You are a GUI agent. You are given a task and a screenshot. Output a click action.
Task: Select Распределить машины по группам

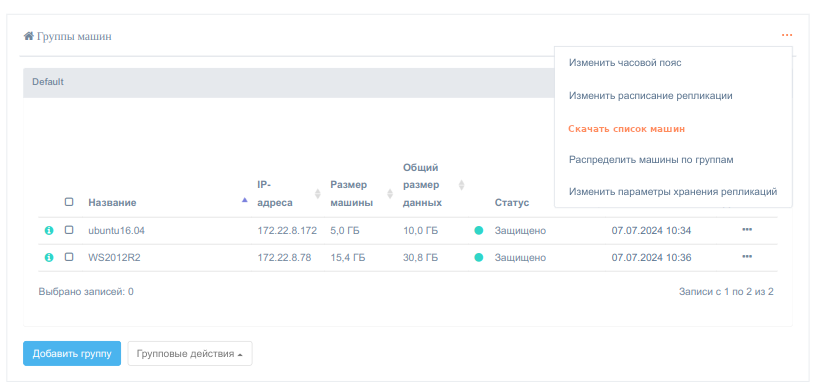coord(651,160)
